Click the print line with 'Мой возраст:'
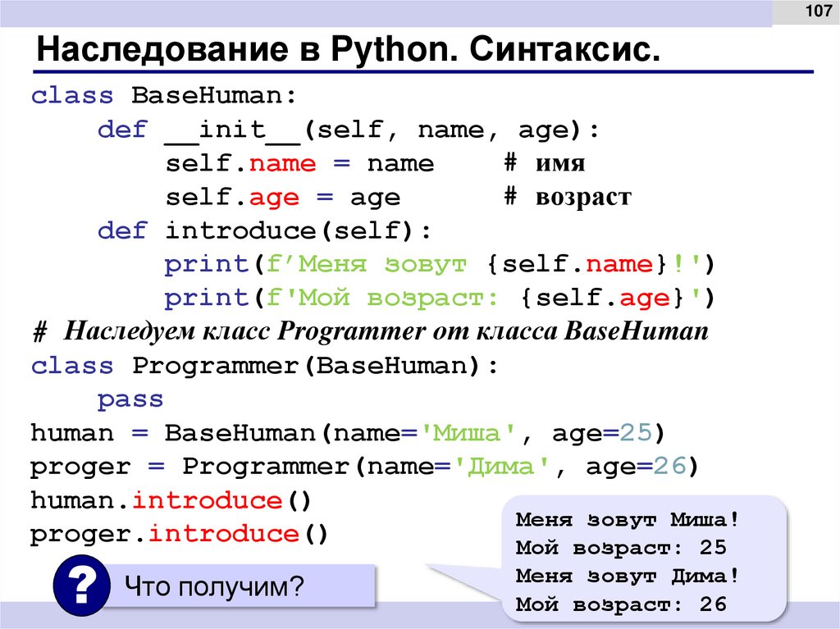Viewport: 840px width, 629px height. click(x=440, y=299)
